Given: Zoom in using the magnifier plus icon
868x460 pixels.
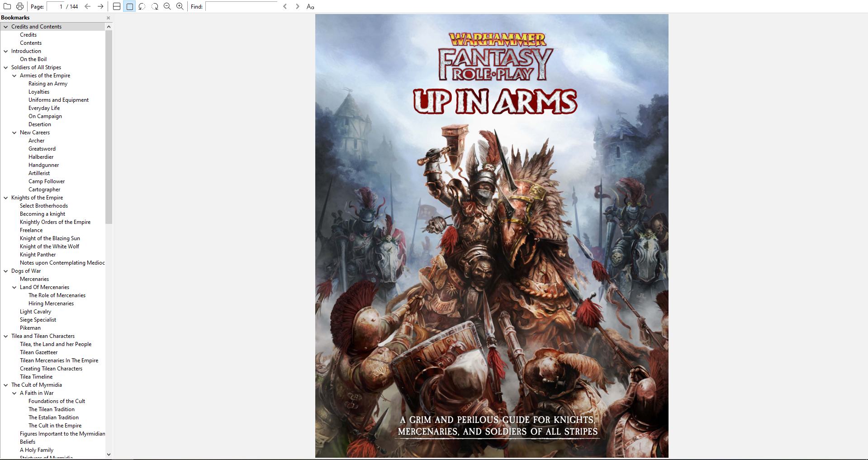Looking at the screenshot, I should [180, 6].
